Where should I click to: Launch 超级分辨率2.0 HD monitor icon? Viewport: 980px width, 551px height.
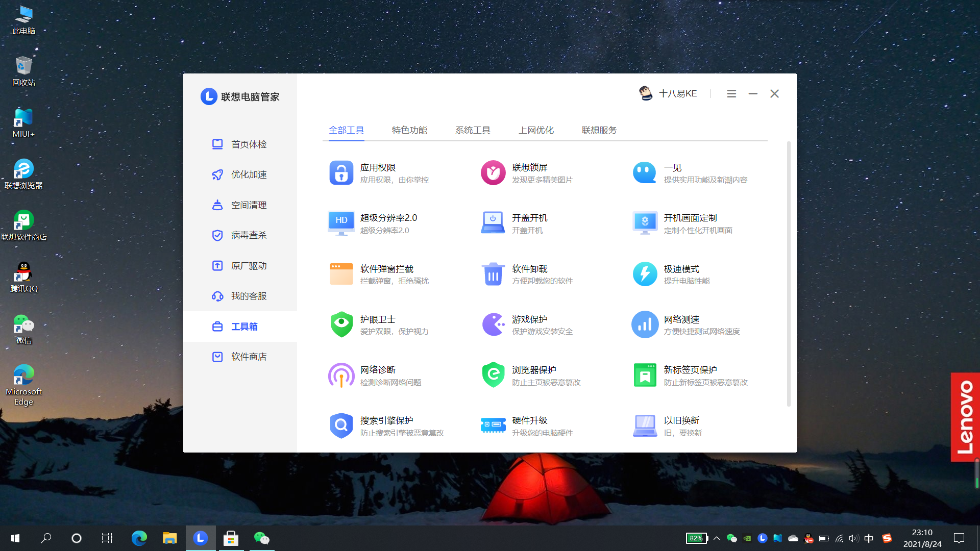tap(341, 223)
